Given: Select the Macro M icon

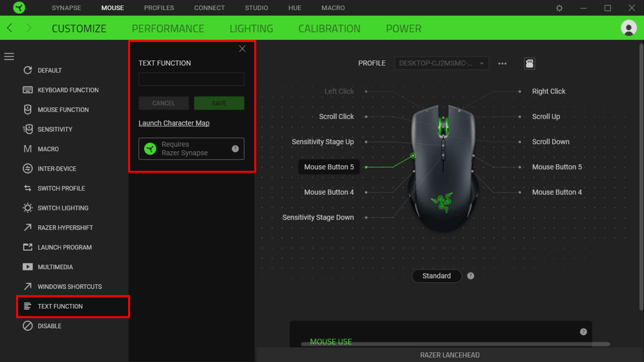Looking at the screenshot, I should click(x=27, y=149).
